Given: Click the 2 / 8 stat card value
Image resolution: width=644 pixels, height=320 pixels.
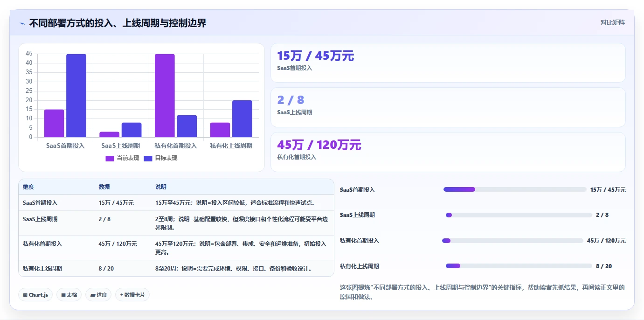Looking at the screenshot, I should [291, 100].
